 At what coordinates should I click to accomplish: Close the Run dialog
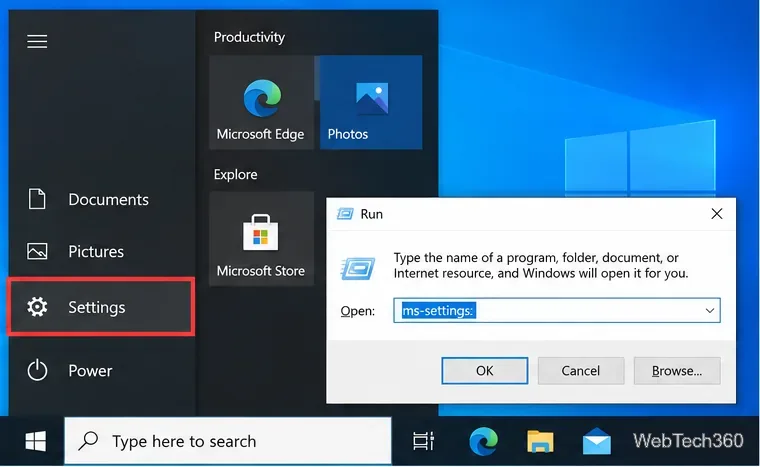[717, 214]
